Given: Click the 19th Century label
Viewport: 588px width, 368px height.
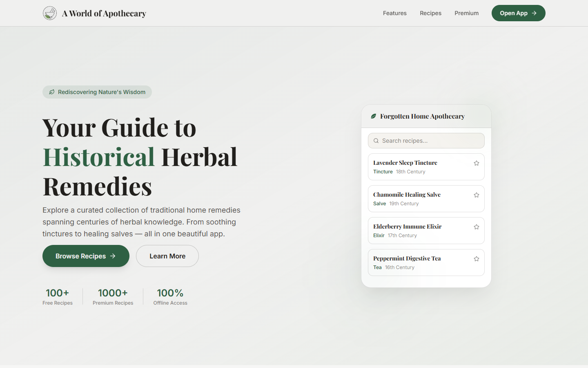Looking at the screenshot, I should tap(404, 204).
